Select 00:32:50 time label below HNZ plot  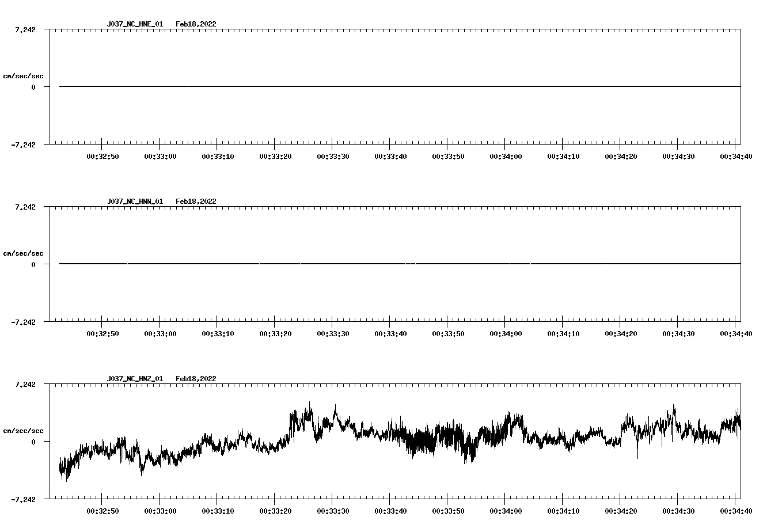point(103,511)
